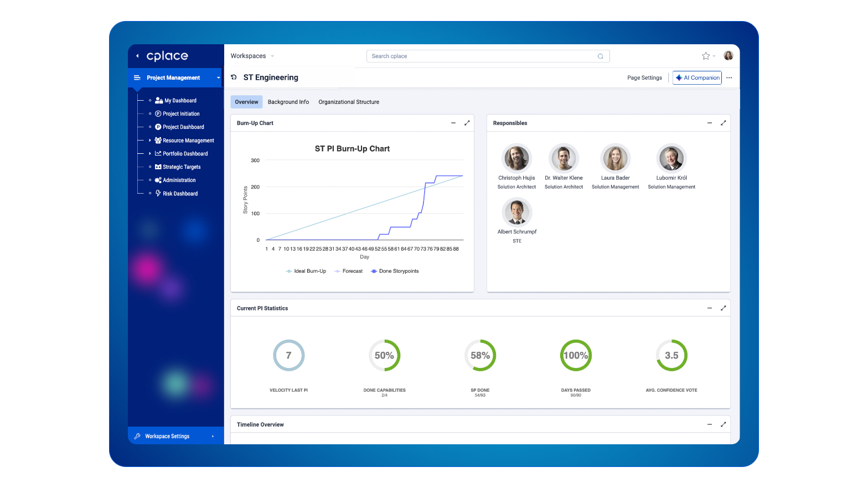
Task: Open My Dashboard in the sidebar
Action: (x=180, y=101)
